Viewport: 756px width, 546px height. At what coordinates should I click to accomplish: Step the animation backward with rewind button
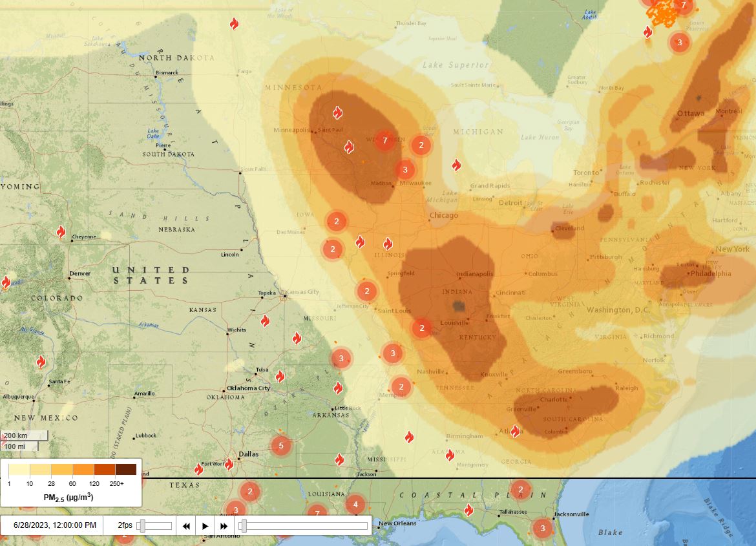coord(186,526)
